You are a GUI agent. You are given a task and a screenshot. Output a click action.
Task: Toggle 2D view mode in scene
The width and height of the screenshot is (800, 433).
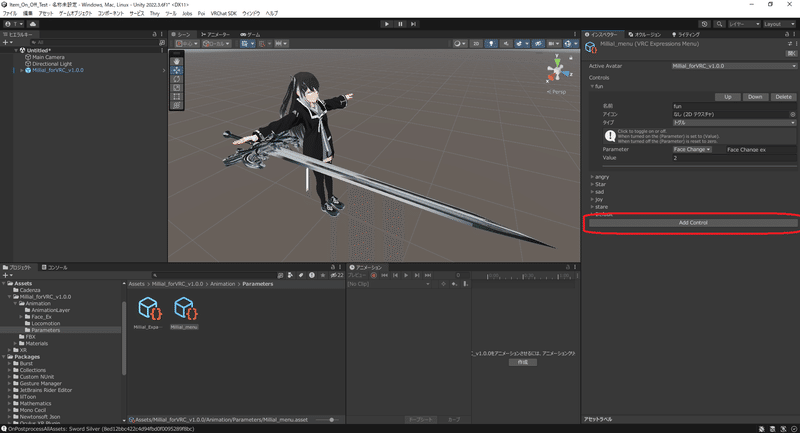[x=476, y=43]
